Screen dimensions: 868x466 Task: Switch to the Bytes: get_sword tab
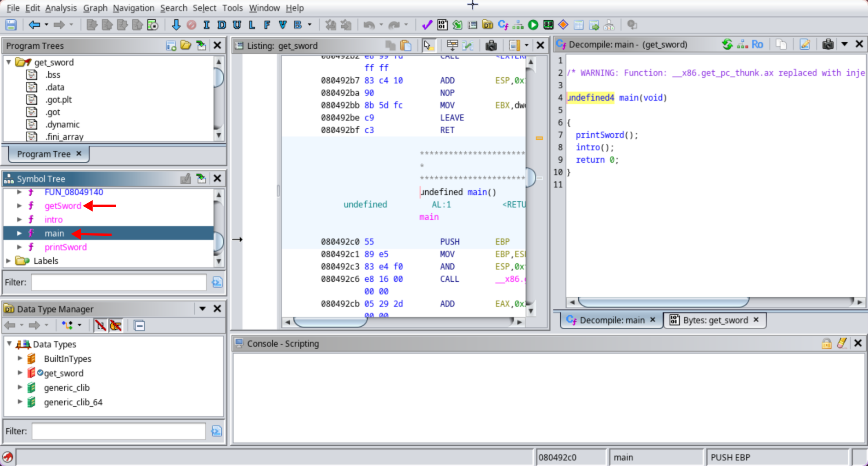[715, 320]
